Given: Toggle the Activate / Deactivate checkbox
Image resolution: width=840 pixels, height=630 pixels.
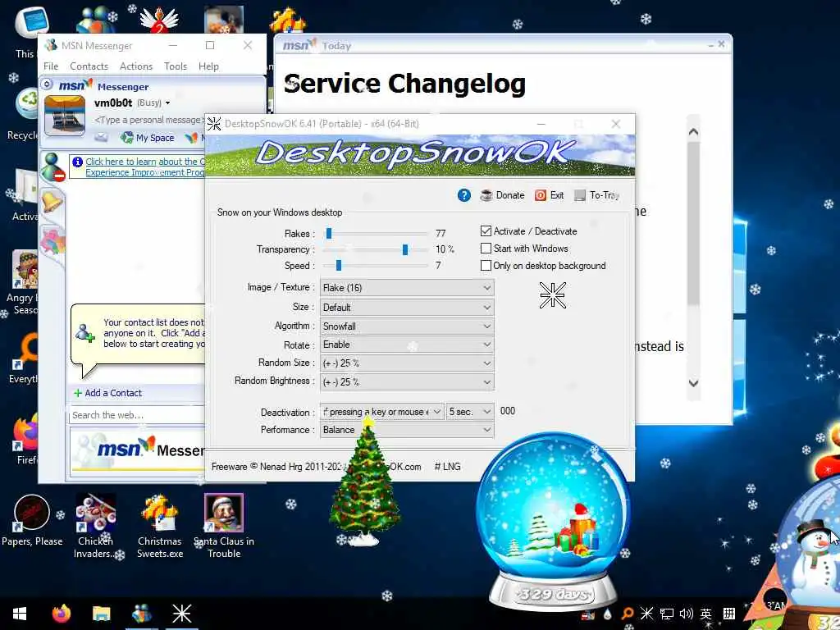Looking at the screenshot, I should pos(486,231).
